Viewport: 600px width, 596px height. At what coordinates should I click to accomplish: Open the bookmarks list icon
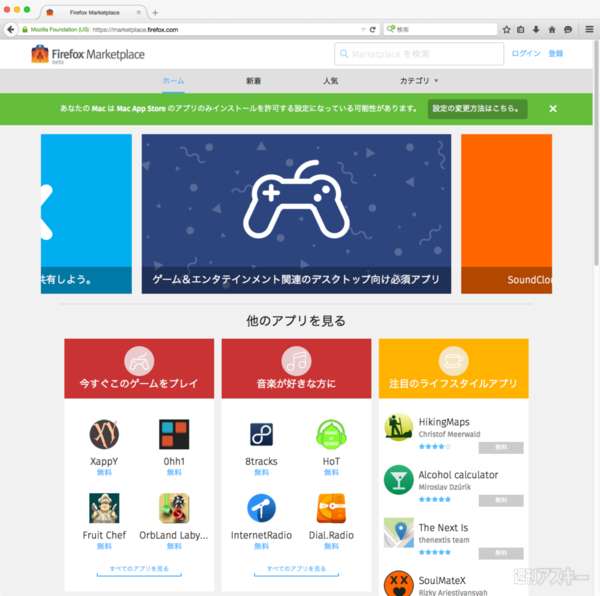[x=520, y=29]
